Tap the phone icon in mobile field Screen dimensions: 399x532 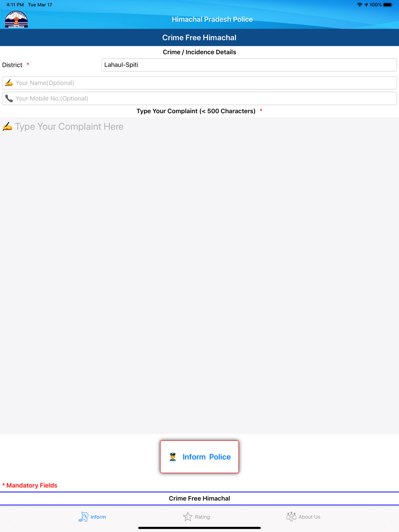pyautogui.click(x=9, y=99)
